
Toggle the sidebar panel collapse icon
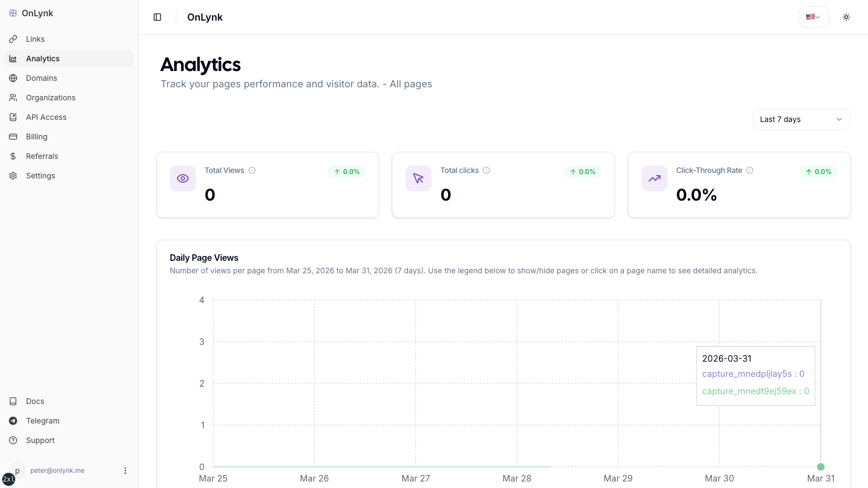point(157,17)
